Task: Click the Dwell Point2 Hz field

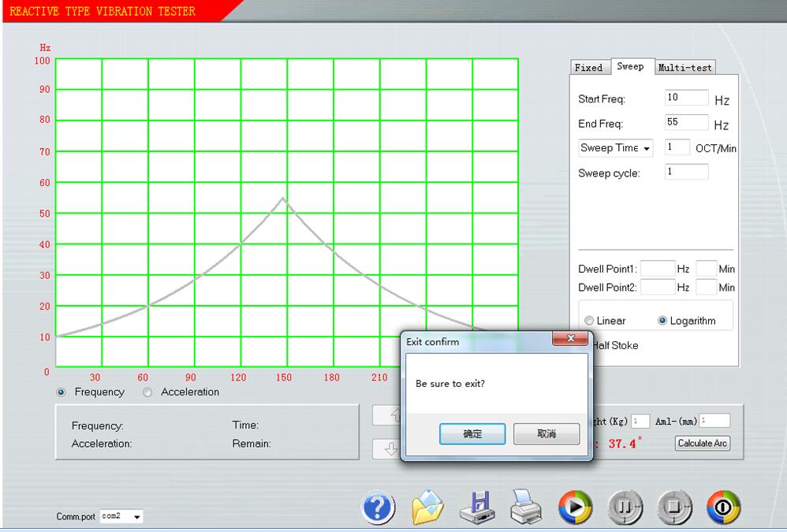Action: coord(658,288)
